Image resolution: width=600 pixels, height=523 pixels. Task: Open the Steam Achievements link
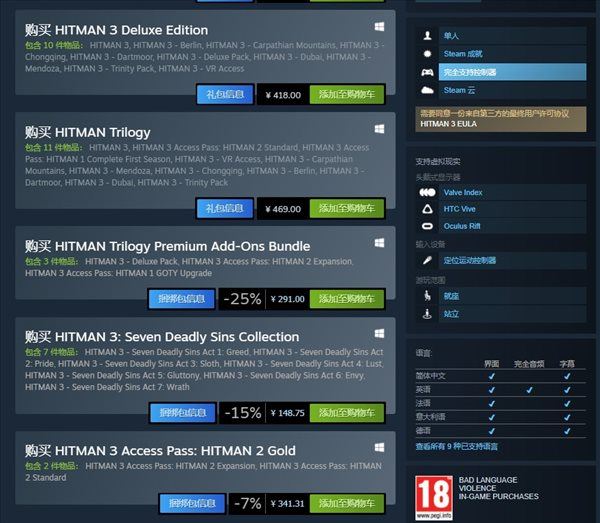point(463,54)
